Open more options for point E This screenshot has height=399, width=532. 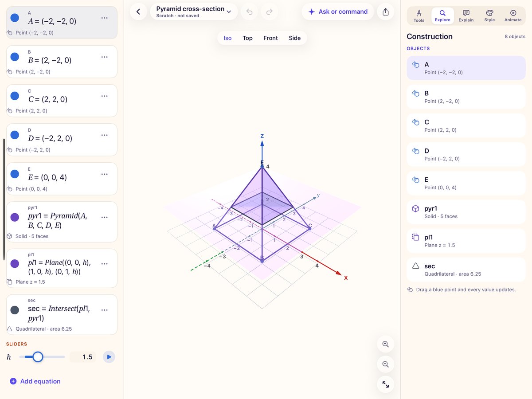coord(105,174)
